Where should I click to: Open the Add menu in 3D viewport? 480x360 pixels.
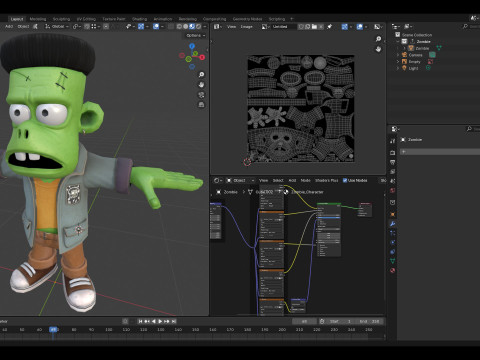(x=9, y=26)
